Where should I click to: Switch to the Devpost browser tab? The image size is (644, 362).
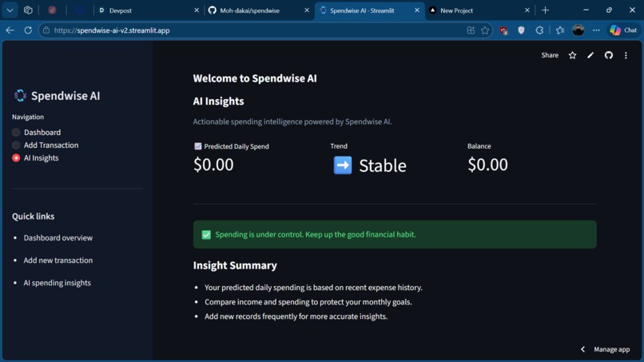tap(148, 10)
